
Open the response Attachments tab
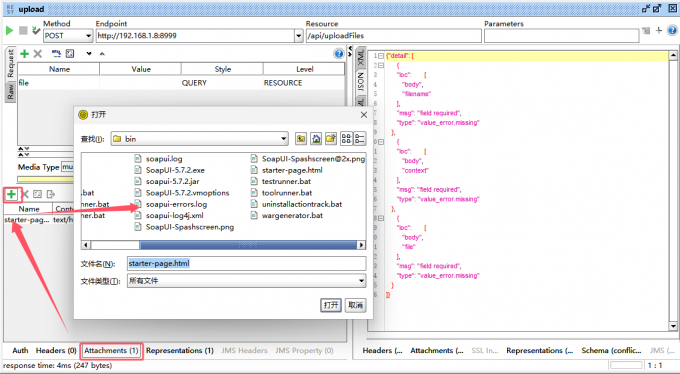tap(437, 350)
